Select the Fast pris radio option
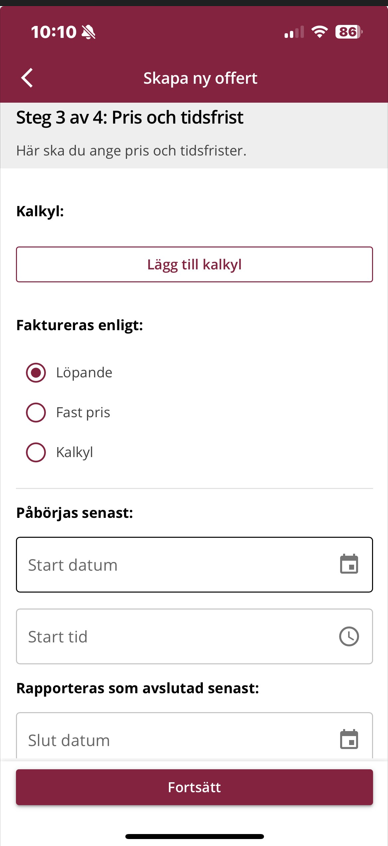 36,413
